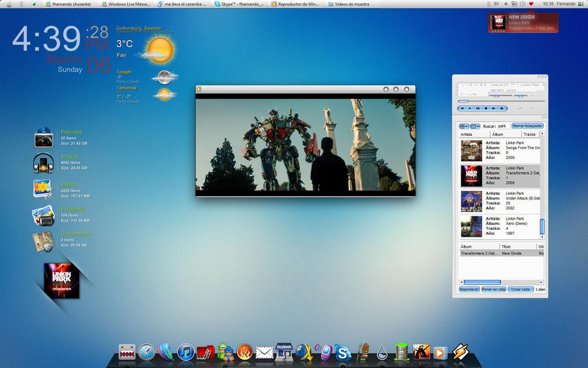Launch the warrior game icon in dock
The width and height of the screenshot is (588, 368).
(x=421, y=352)
